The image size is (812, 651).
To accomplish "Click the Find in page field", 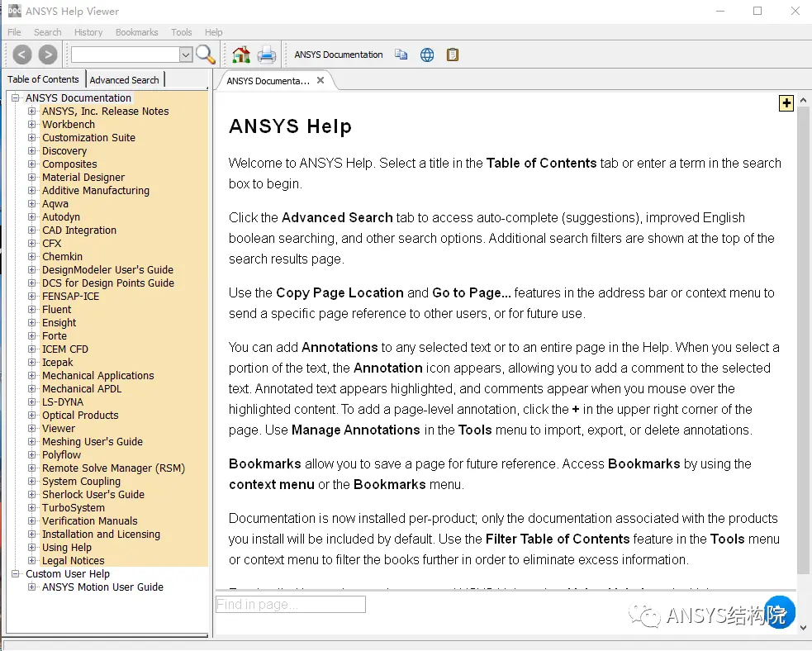I will click(291, 605).
